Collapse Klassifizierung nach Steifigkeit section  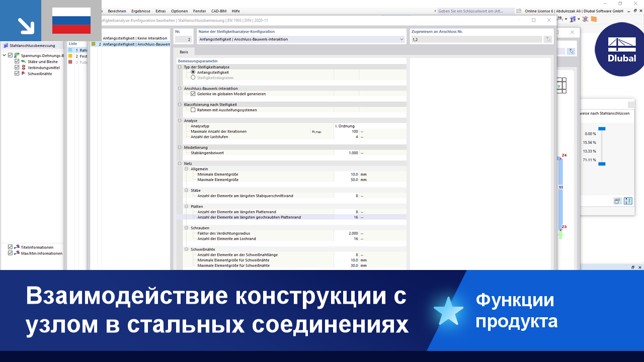[x=180, y=105]
